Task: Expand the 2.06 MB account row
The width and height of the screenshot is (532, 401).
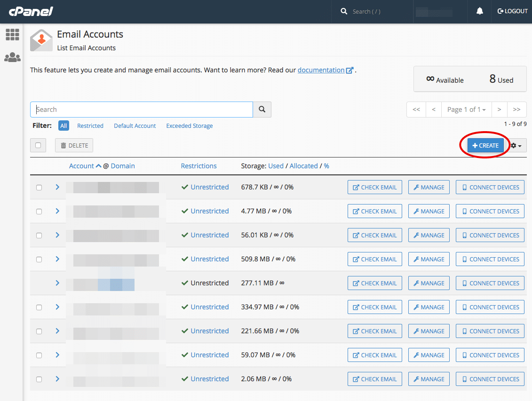Action: click(57, 378)
